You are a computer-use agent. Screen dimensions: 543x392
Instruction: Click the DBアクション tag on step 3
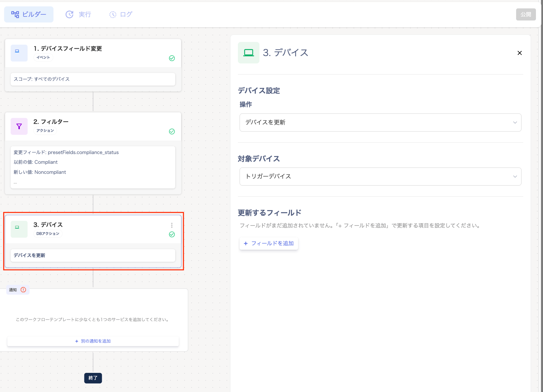coord(48,234)
